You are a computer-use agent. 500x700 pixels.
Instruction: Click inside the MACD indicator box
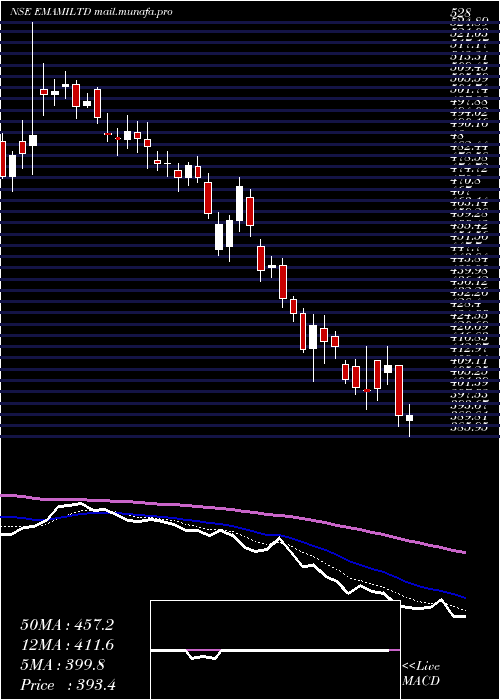pos(275,650)
